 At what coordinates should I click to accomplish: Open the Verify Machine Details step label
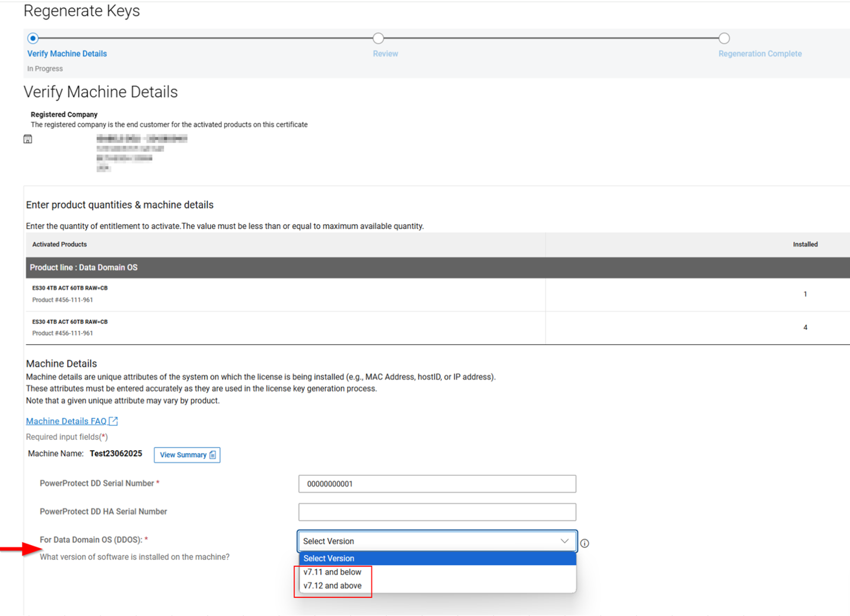tap(67, 54)
